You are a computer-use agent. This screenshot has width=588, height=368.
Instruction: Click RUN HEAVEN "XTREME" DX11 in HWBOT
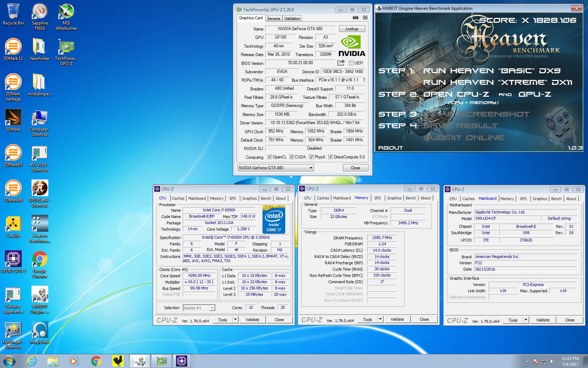point(498,82)
